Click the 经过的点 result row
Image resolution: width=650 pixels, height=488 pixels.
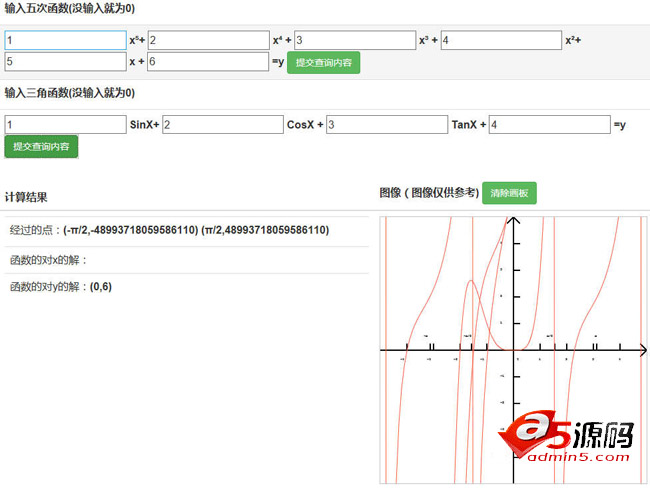click(186, 230)
